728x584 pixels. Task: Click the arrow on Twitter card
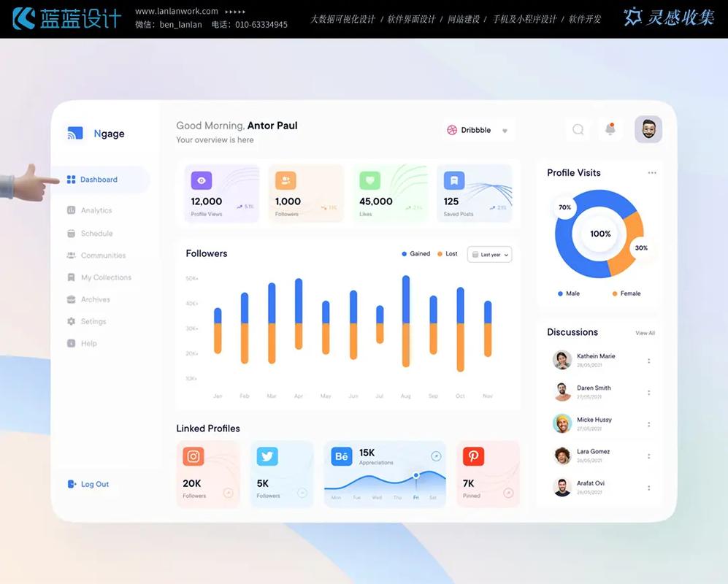click(x=302, y=493)
